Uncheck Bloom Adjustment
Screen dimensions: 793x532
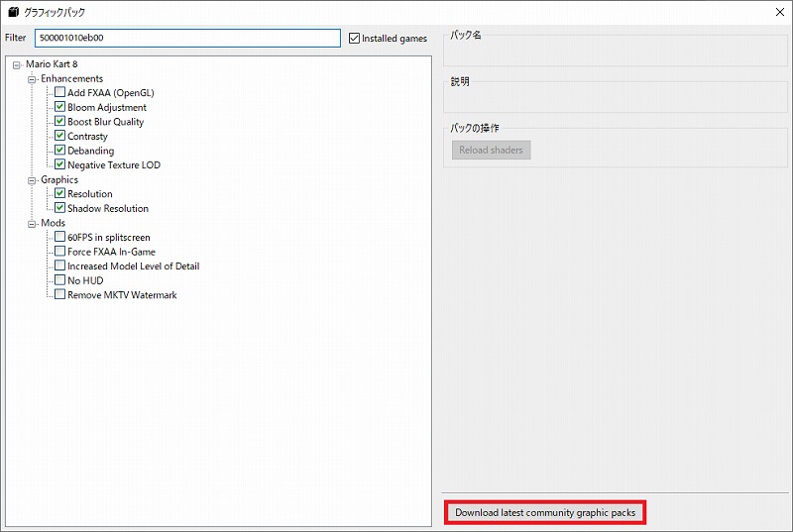tap(59, 107)
